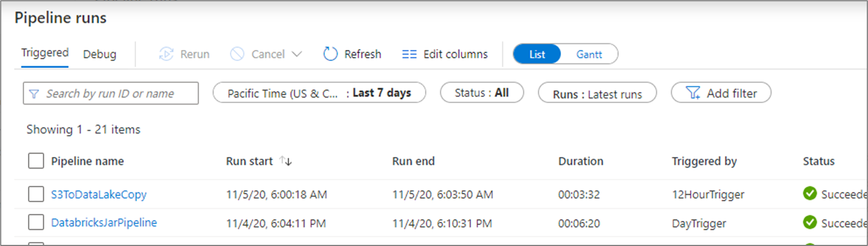Switch view to Gantt
The width and height of the screenshot is (868, 246).
[589, 54]
